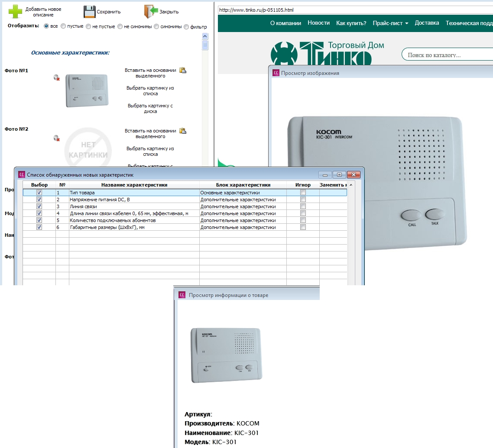Click the app icon of the characteristics list window
The image size is (493, 448).
21,175
